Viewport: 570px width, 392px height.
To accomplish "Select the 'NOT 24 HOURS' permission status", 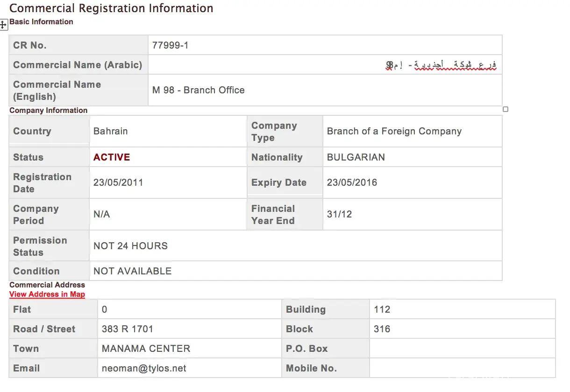I will click(130, 246).
